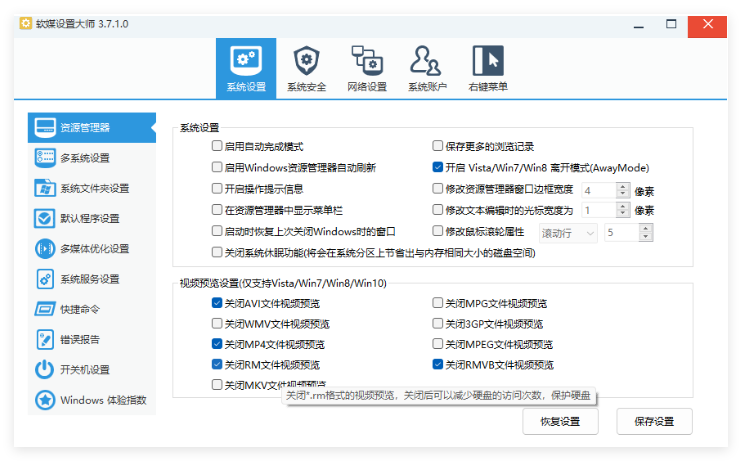Select the Windows 体验指数 star icon
Image resolution: width=742 pixels, height=461 pixels.
[45, 400]
